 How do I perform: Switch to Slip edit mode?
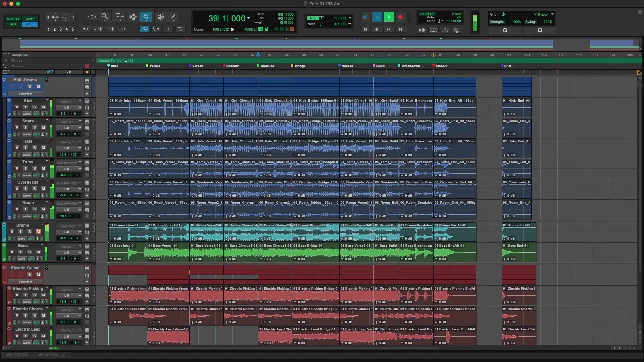[13, 24]
